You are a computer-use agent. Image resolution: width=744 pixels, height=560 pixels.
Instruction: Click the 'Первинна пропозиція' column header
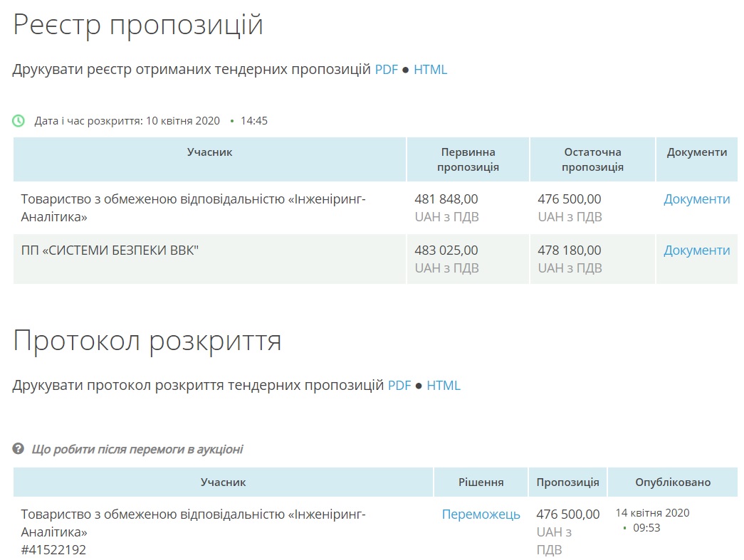[x=468, y=159]
